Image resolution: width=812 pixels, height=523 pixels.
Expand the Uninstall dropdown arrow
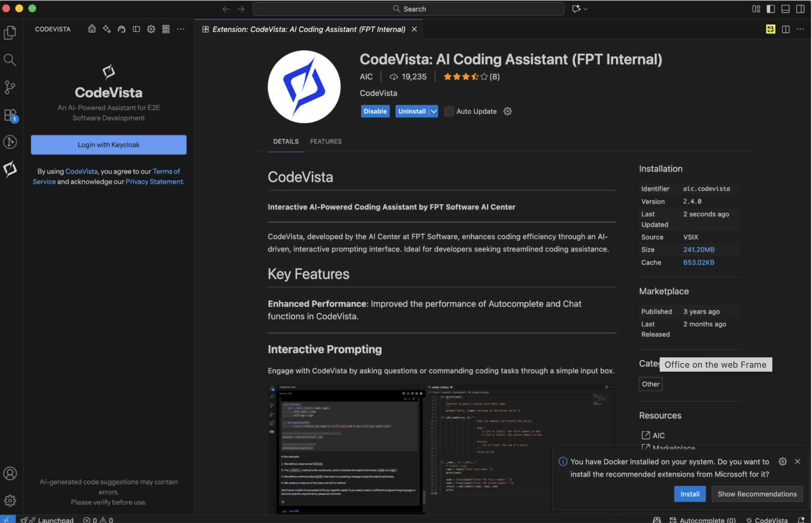point(434,111)
